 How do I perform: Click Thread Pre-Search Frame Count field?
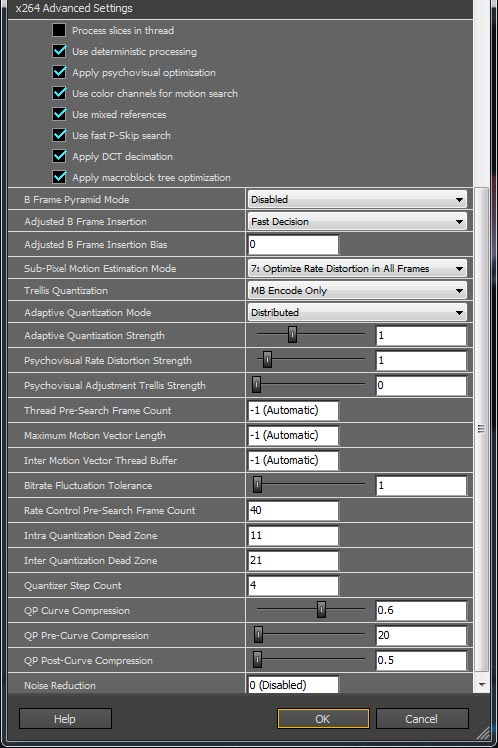click(293, 410)
